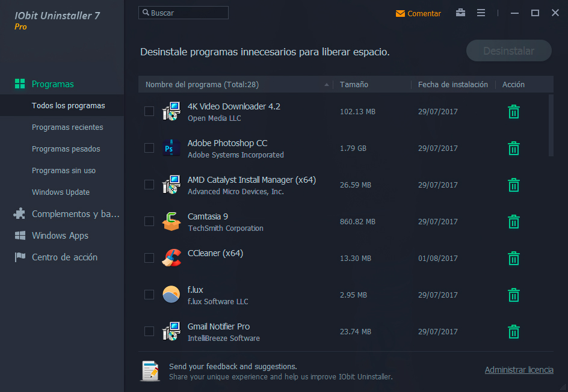Select Todos los programas
The height and width of the screenshot is (392, 568).
[62, 105]
